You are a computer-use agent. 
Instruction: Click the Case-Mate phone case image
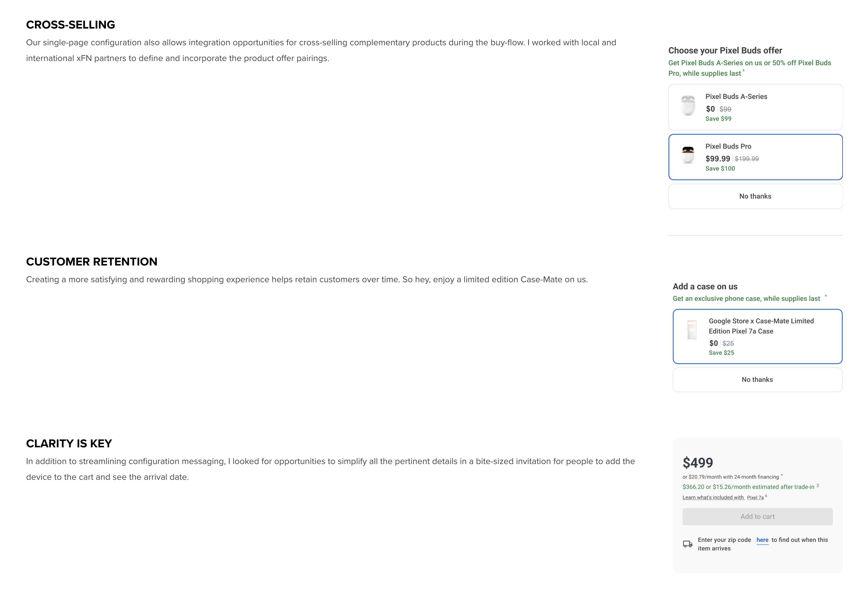[692, 329]
